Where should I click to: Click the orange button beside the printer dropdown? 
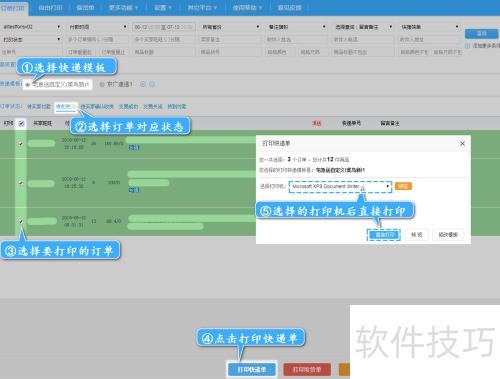point(403,186)
